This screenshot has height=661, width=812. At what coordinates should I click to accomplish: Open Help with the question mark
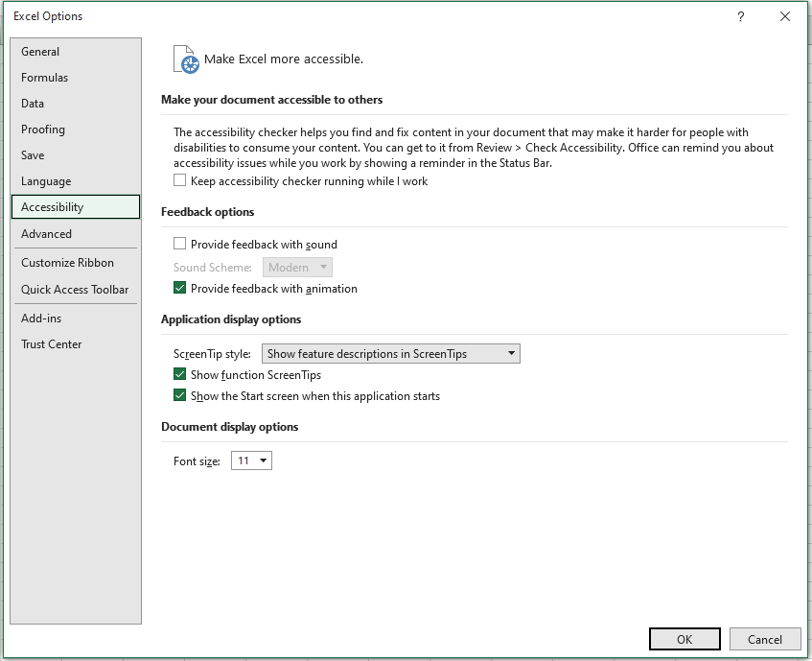(740, 16)
